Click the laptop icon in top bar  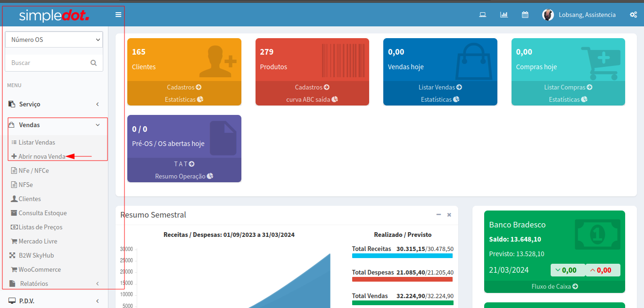coord(482,15)
